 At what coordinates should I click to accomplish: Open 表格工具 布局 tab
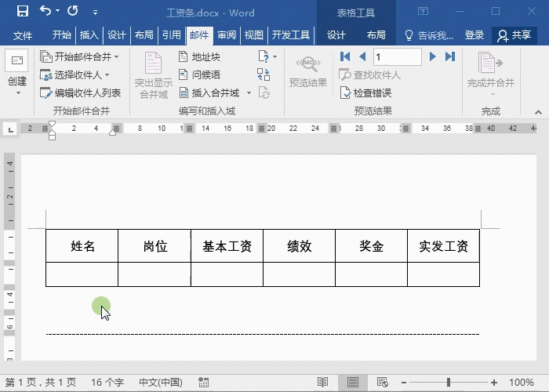[x=376, y=35]
